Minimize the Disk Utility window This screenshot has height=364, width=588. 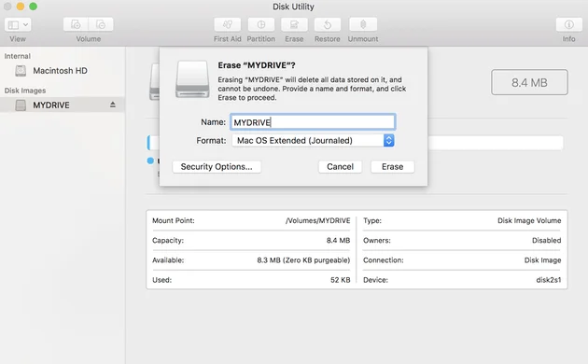point(21,7)
